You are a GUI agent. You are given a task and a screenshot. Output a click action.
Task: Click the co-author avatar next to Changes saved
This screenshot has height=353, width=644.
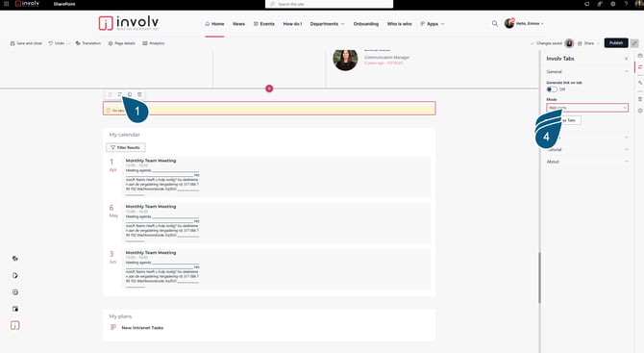(x=569, y=43)
